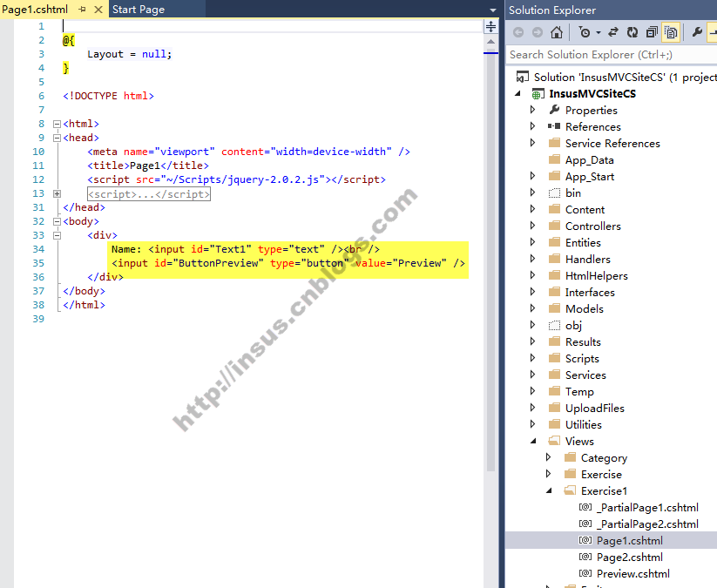
Task: Close the Page1.cshtml editor tab
Action: (98, 9)
